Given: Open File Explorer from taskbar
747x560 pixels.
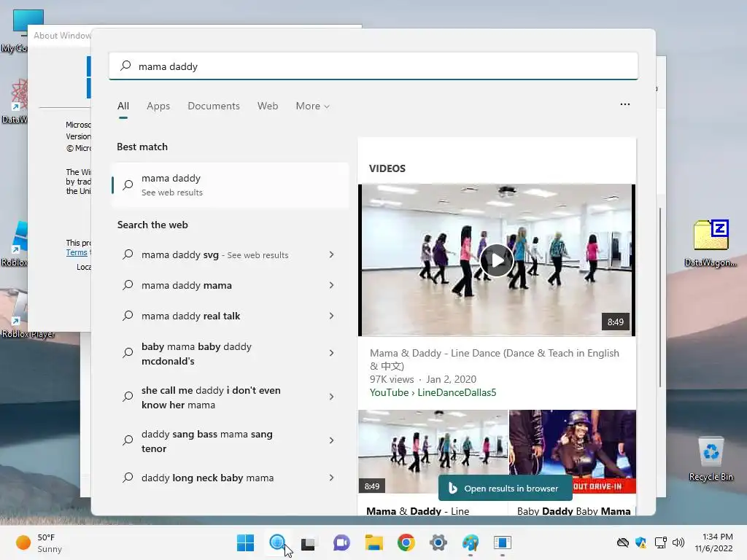Looking at the screenshot, I should pos(373,542).
